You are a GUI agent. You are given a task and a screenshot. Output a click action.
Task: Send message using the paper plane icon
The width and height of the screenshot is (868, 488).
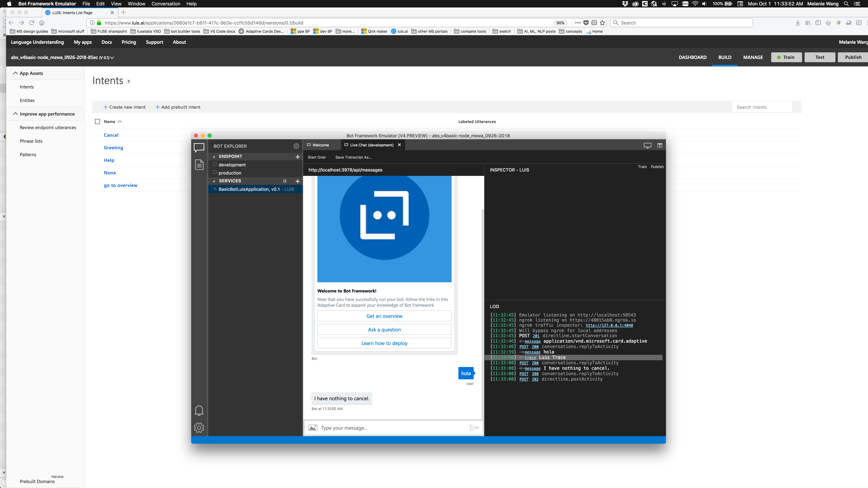click(474, 427)
